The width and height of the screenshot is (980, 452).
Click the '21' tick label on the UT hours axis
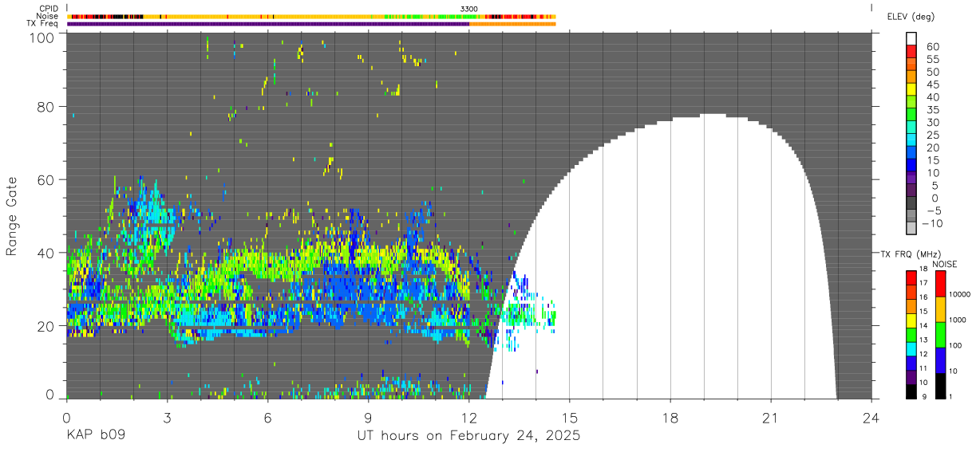[x=771, y=417]
